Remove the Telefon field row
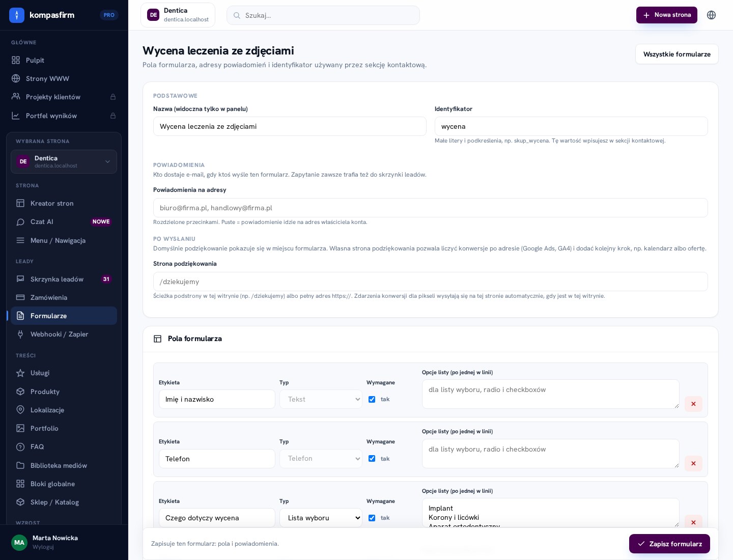 point(693,463)
